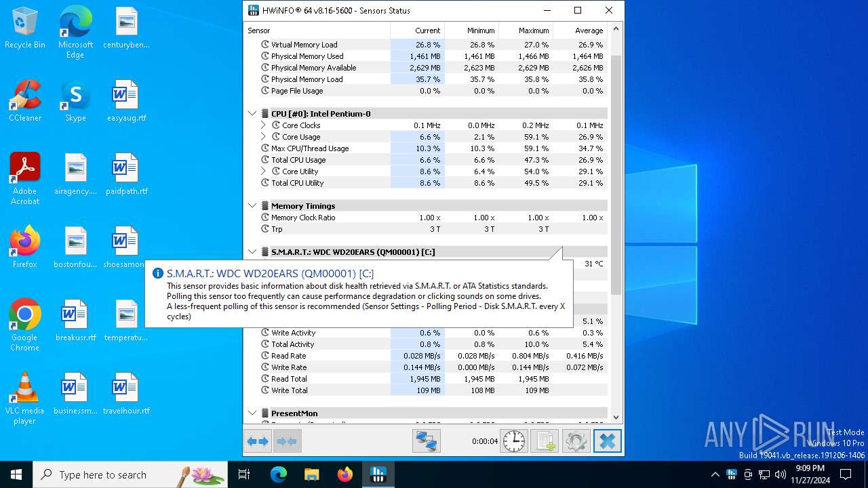The height and width of the screenshot is (488, 868).
Task: Select the Read Rate row
Action: 426,356
